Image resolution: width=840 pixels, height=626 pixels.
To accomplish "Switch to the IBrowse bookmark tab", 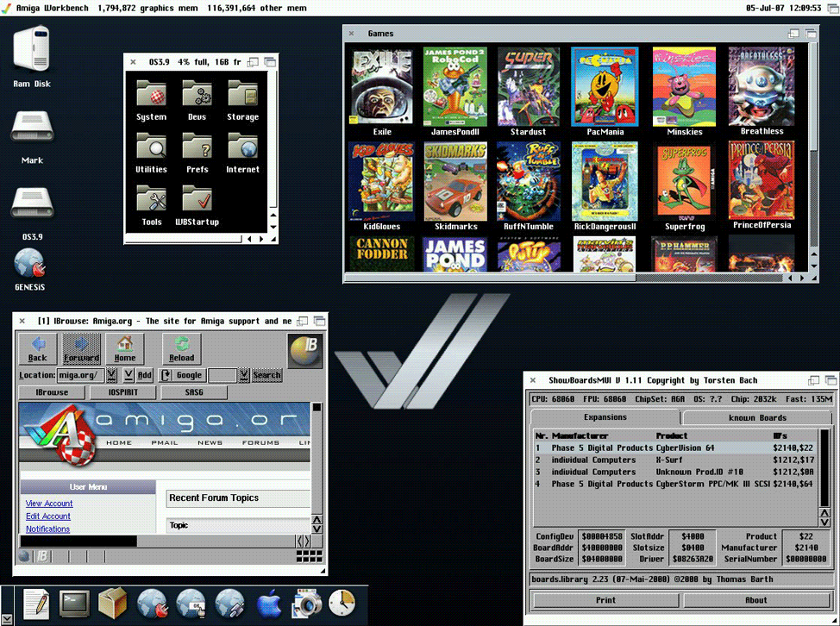I will 52,392.
